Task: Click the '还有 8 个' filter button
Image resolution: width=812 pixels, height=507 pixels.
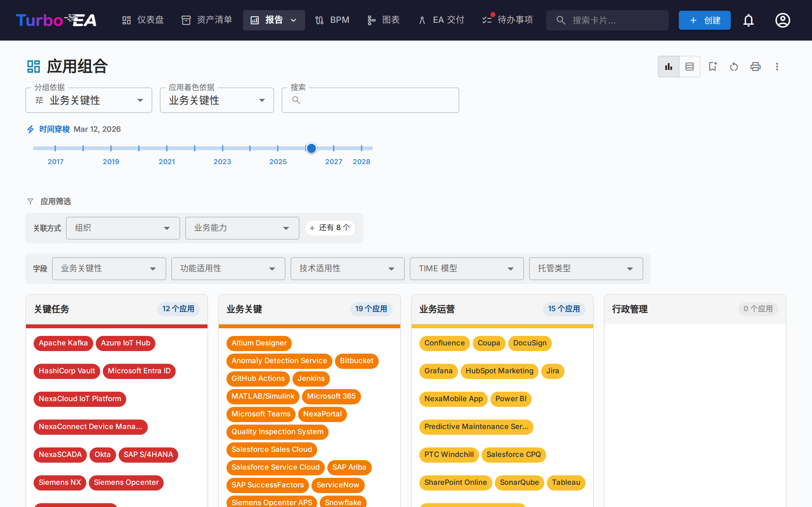Action: [x=330, y=228]
